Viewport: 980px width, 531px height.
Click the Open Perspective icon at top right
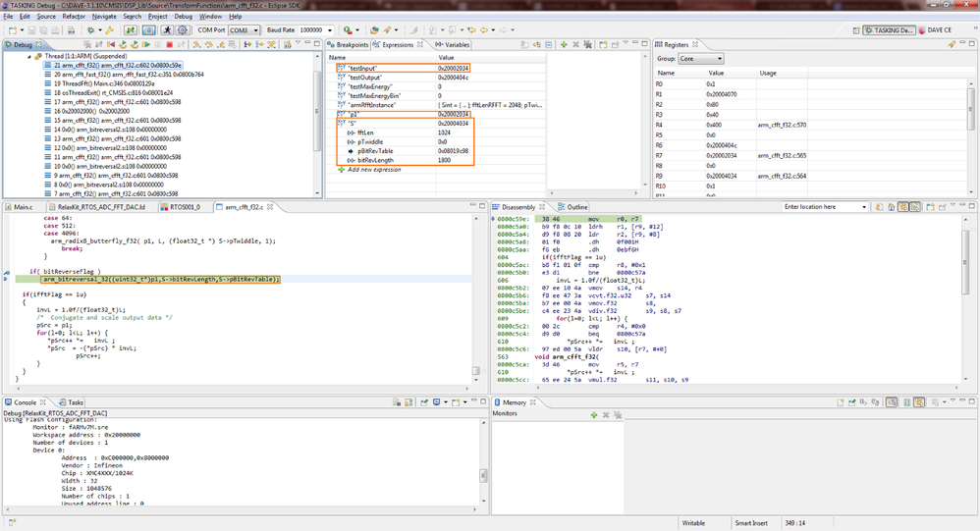[856, 30]
